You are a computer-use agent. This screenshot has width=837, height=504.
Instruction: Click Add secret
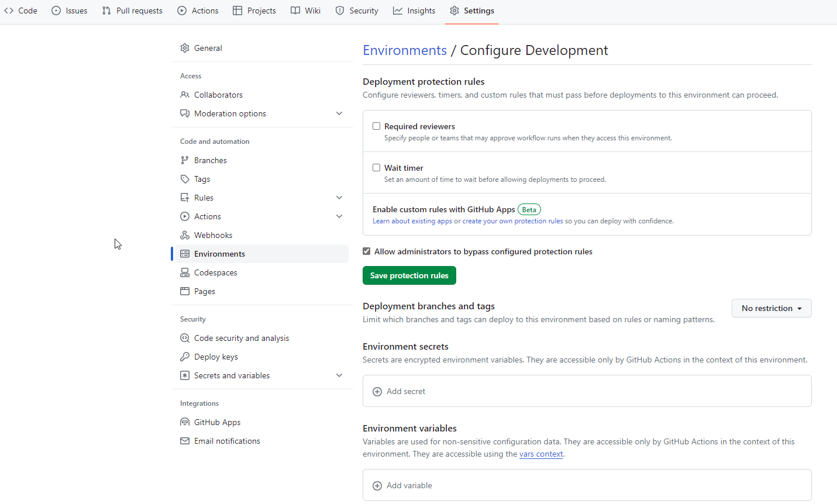(406, 391)
